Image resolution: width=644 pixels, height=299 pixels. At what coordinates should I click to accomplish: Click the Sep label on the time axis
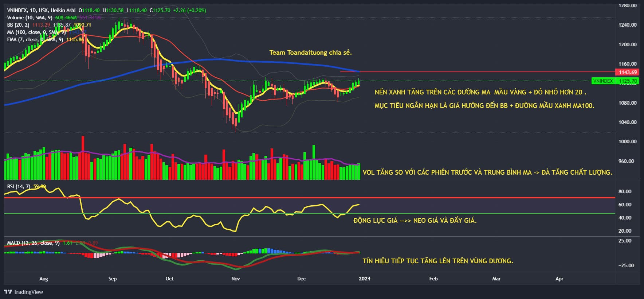113,279
